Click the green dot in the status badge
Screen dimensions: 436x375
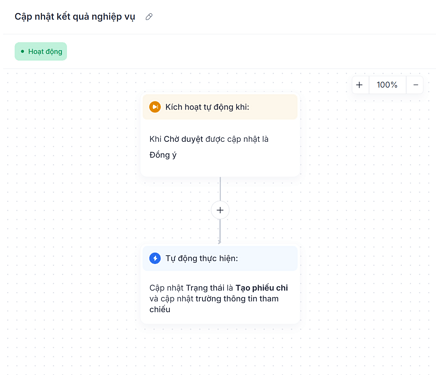[x=22, y=51]
